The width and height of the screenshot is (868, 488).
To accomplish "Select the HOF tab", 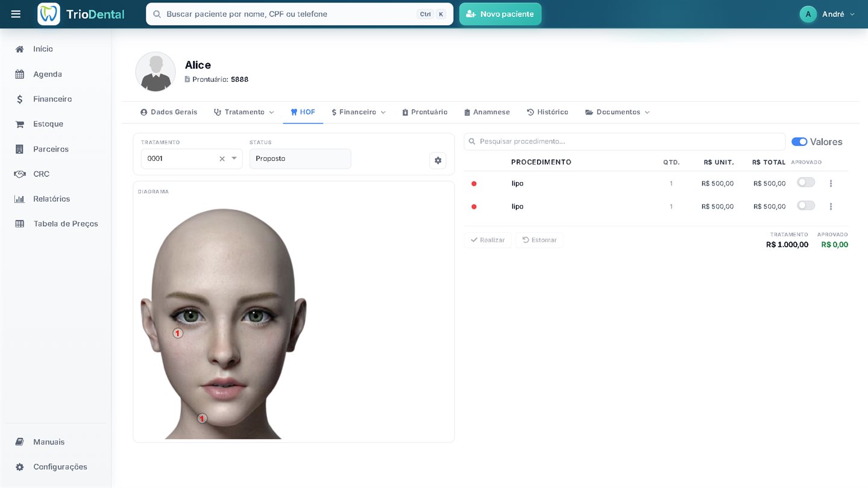I will click(303, 112).
